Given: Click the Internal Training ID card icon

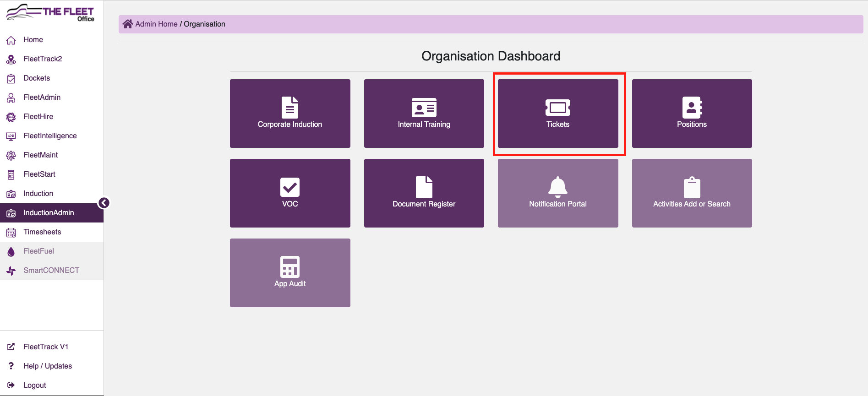Looking at the screenshot, I should (424, 108).
